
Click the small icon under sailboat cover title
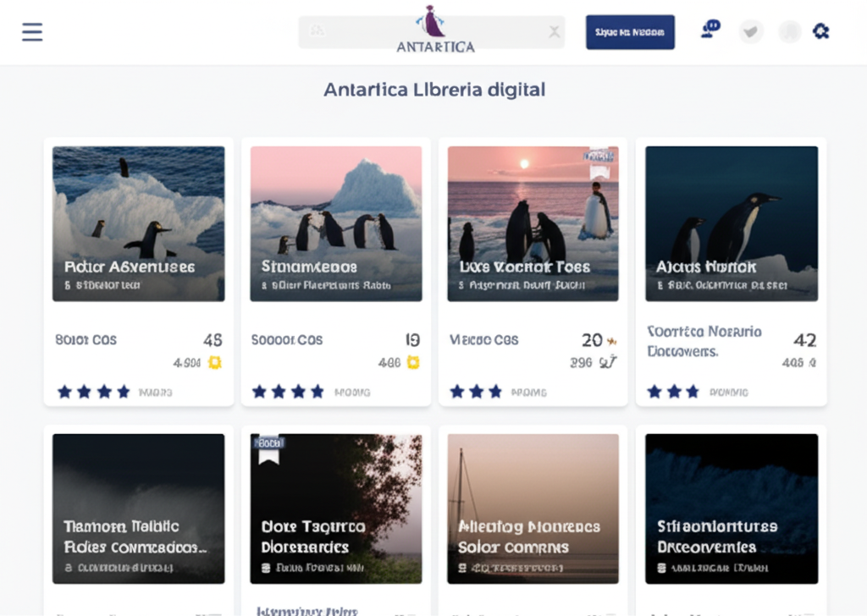[x=462, y=568]
